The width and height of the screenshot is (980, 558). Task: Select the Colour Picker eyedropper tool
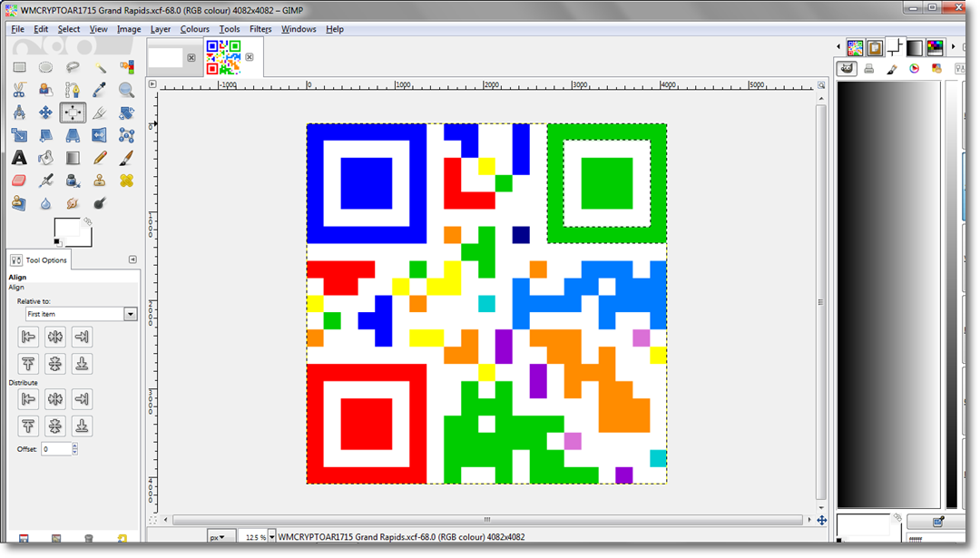[x=100, y=90]
